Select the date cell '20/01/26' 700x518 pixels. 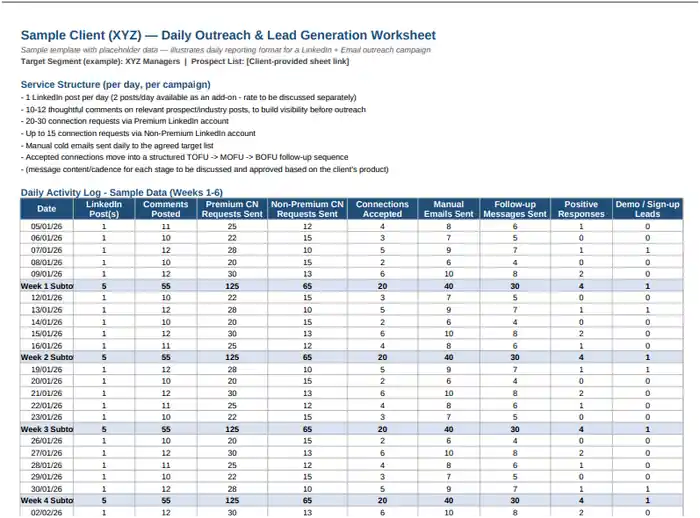tap(46, 381)
